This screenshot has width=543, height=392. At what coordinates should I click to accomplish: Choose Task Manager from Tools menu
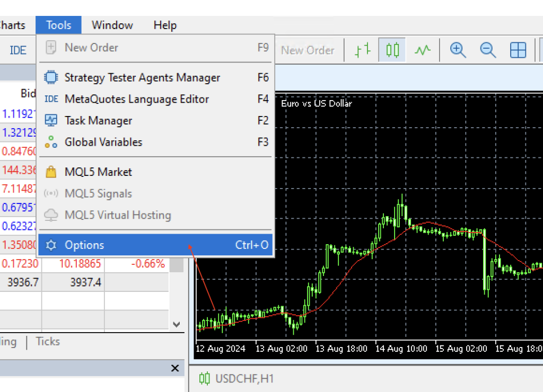pos(155,120)
